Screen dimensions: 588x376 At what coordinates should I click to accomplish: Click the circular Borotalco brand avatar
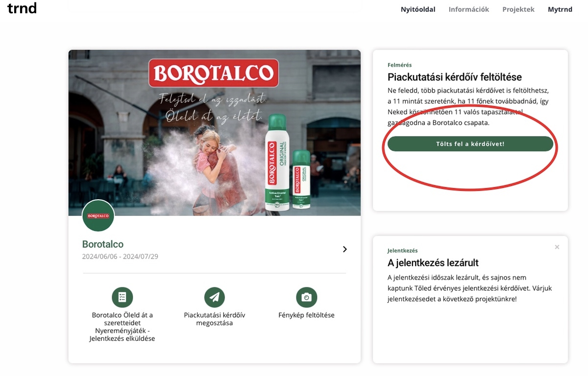point(98,215)
